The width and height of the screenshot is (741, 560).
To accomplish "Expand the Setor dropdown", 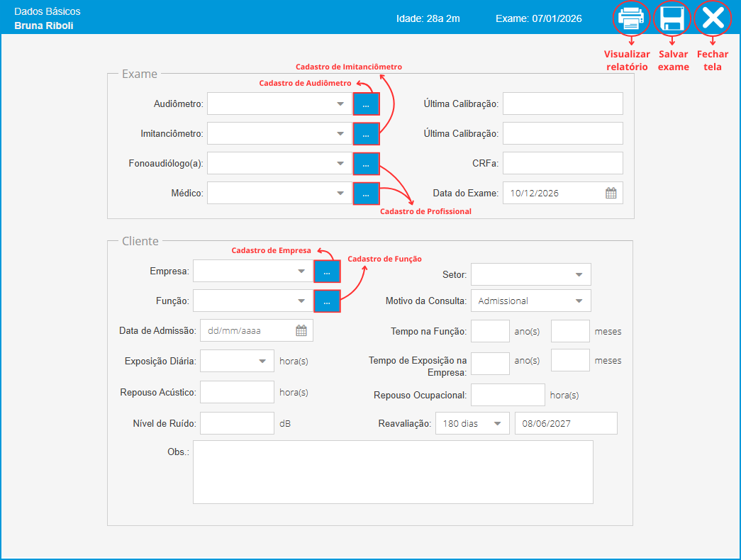I will tap(579, 274).
